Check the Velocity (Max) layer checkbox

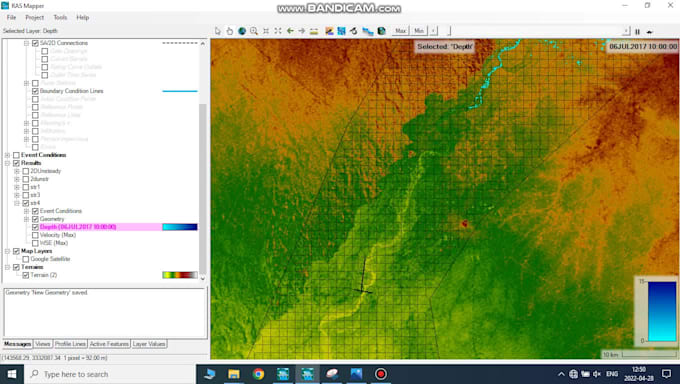(36, 235)
